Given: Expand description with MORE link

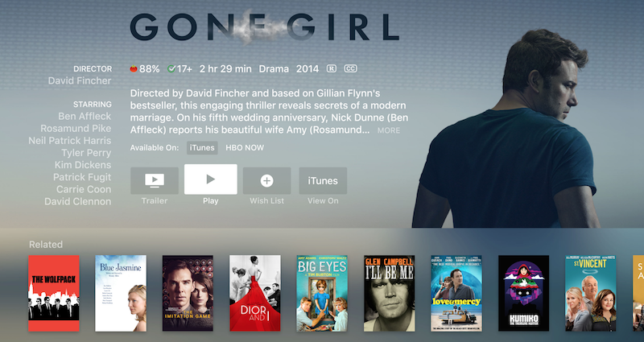Looking at the screenshot, I should 389,130.
